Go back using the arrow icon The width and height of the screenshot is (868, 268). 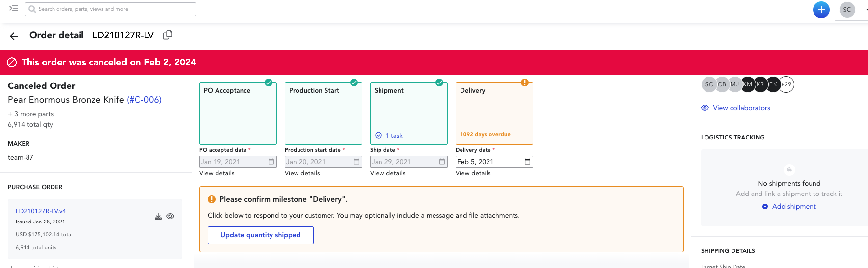[14, 36]
